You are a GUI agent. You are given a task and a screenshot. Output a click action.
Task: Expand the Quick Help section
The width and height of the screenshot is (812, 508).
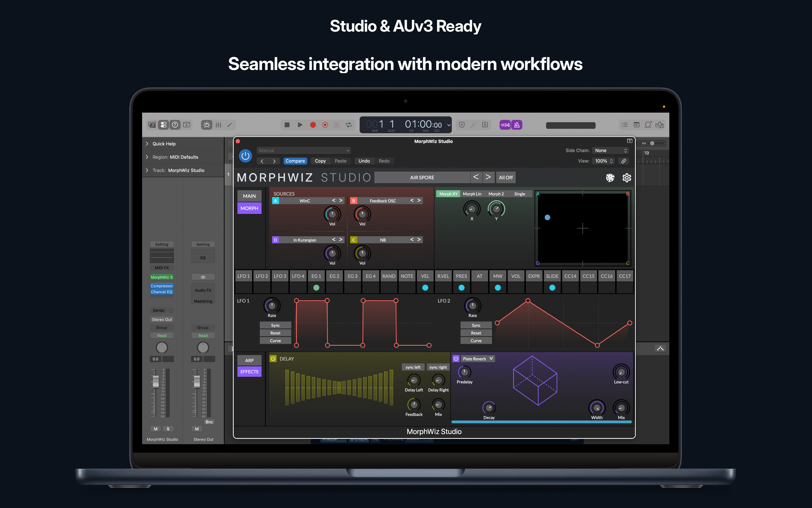[x=147, y=143]
